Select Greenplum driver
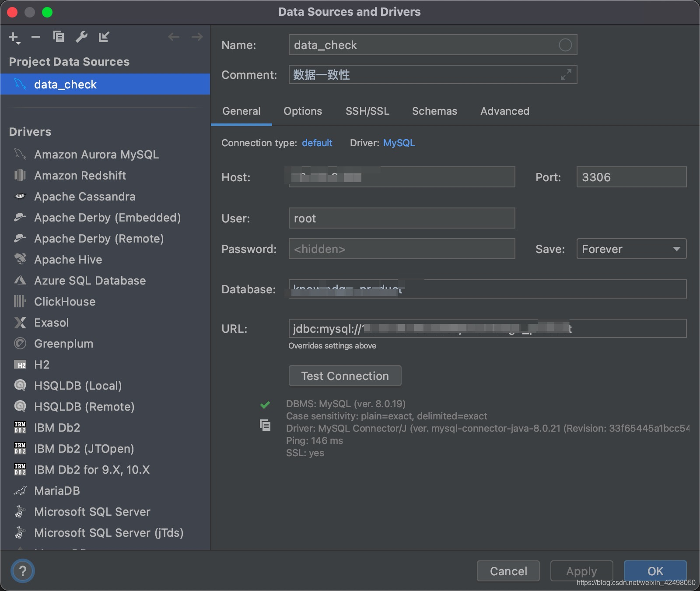Image resolution: width=700 pixels, height=591 pixels. pos(105,344)
